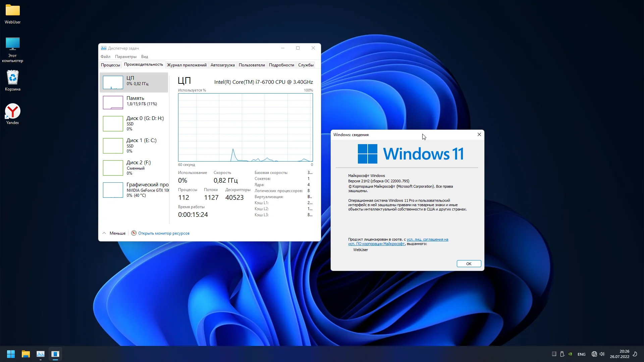Switch to the Службы tab
Image resolution: width=644 pixels, height=362 pixels.
pos(306,65)
